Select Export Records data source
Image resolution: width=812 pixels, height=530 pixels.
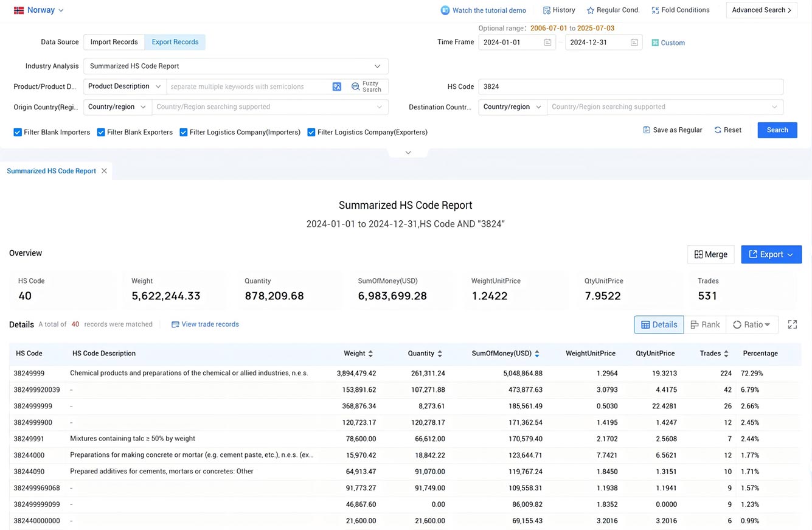[x=175, y=42]
